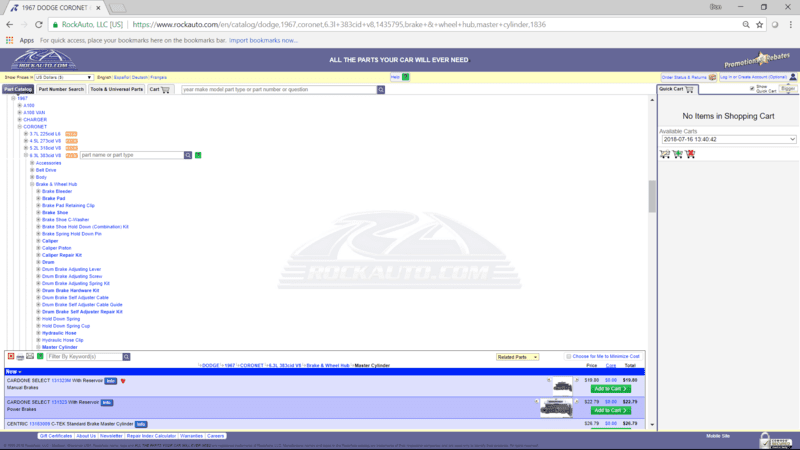Collapse the Brake & Wheel Hub category
This screenshot has width=800, height=450.
click(32, 184)
